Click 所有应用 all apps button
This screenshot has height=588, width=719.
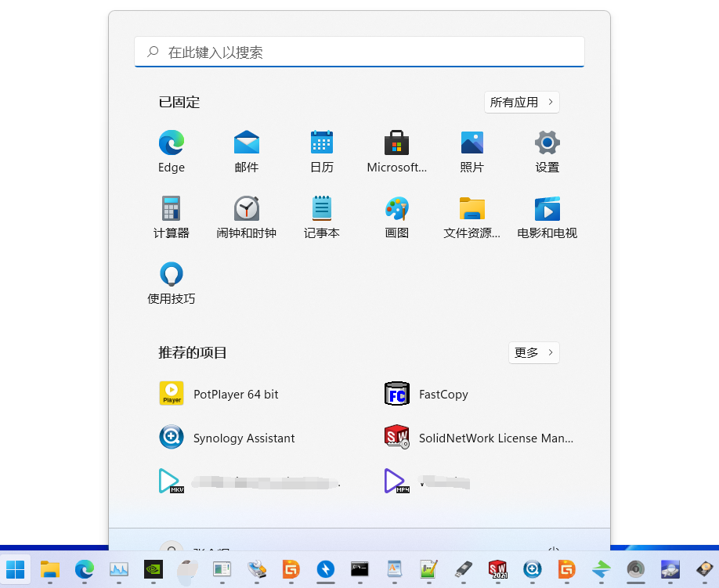click(x=522, y=103)
